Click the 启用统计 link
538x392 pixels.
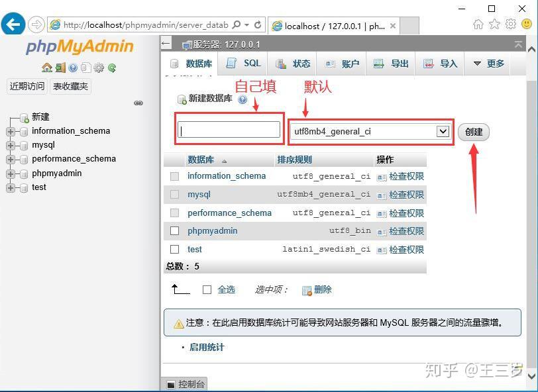pyautogui.click(x=207, y=348)
